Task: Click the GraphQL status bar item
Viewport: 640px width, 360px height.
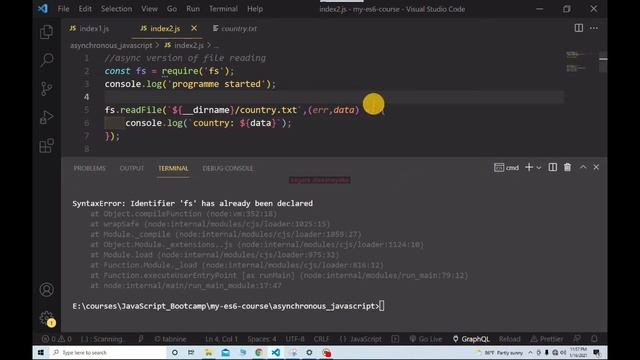Action: 471,339
